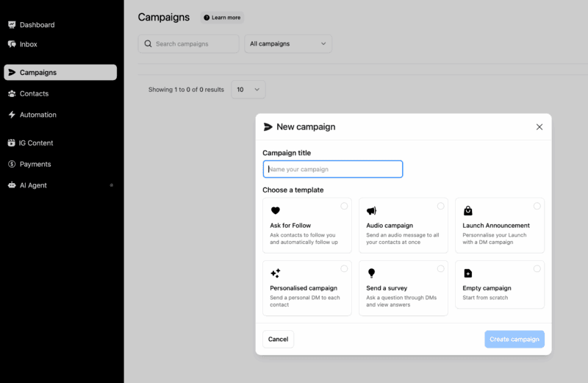Click the 'Ask for Follow' template title
Viewport: 588px width, 383px height.
[290, 225]
